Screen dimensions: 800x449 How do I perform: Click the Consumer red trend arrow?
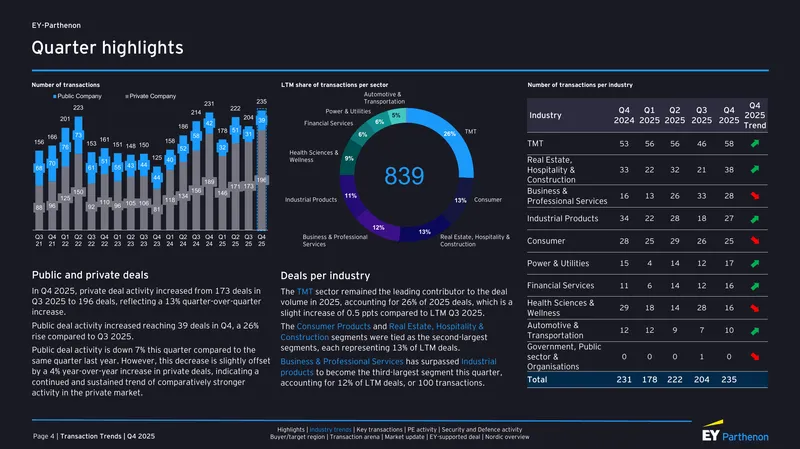755,241
